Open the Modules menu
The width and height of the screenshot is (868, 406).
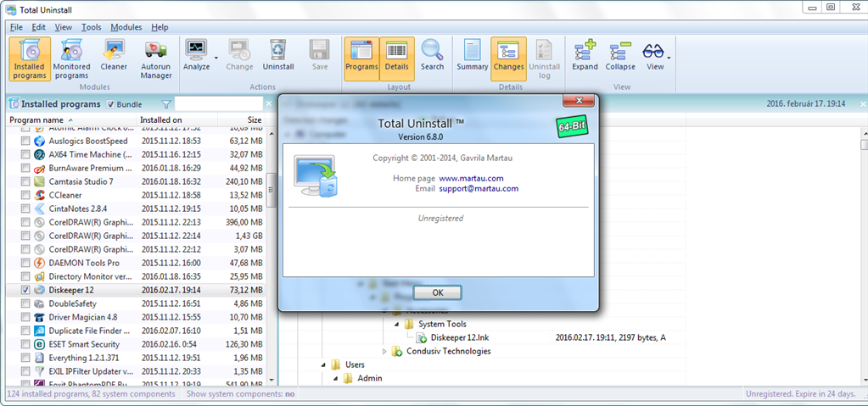pos(126,27)
